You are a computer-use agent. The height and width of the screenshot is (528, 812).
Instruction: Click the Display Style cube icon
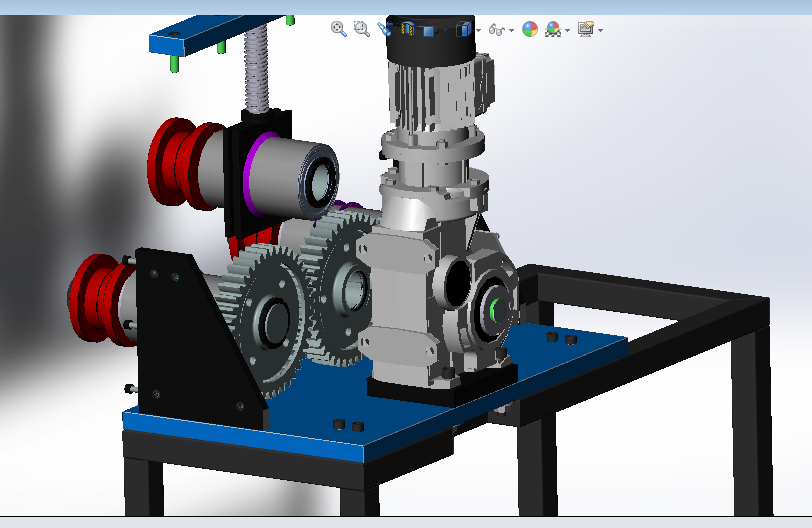[464, 29]
